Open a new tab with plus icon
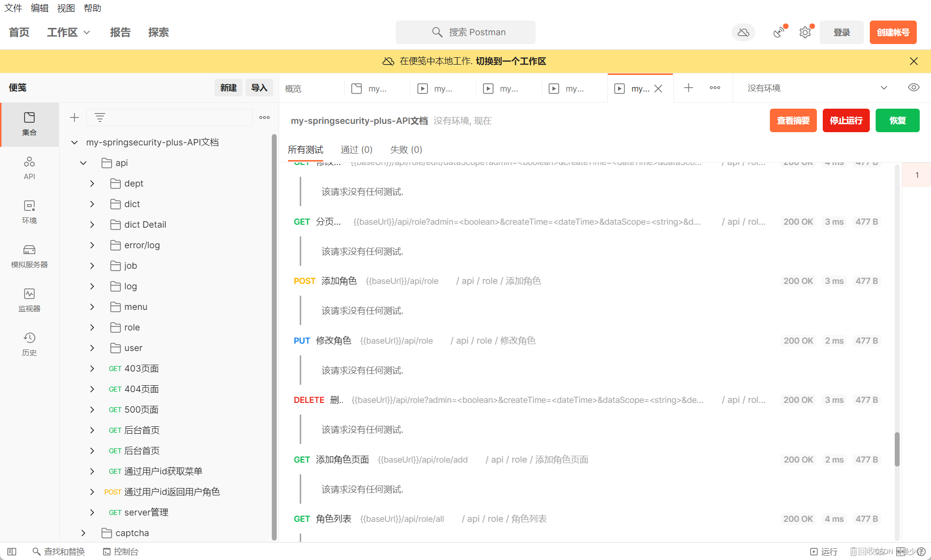The width and height of the screenshot is (931, 560). [689, 88]
